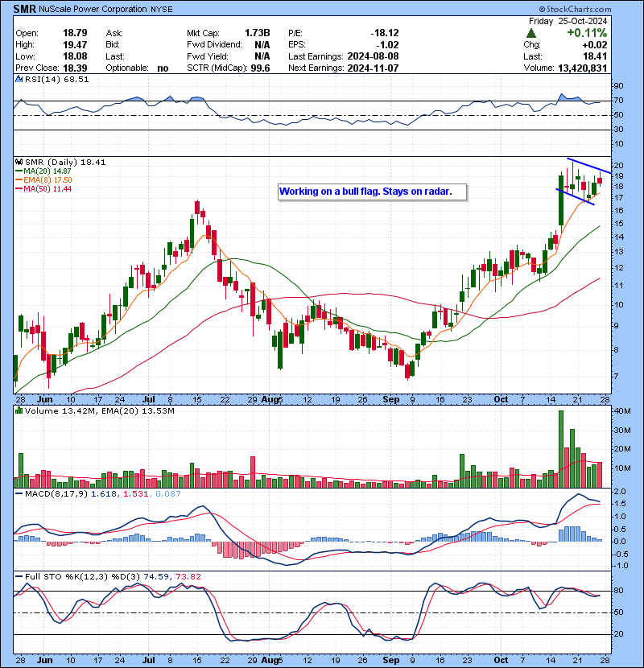Click the volume bars icon beside Volume label
644x668 pixels.
pos(19,410)
